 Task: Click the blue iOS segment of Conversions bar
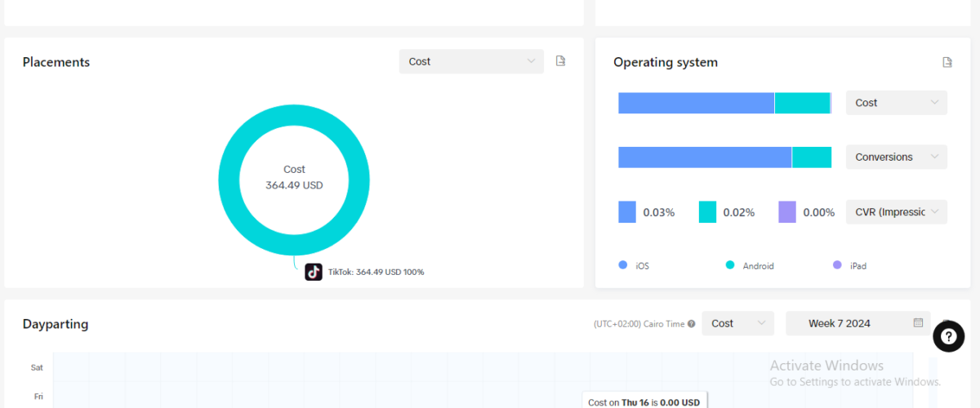pos(705,157)
